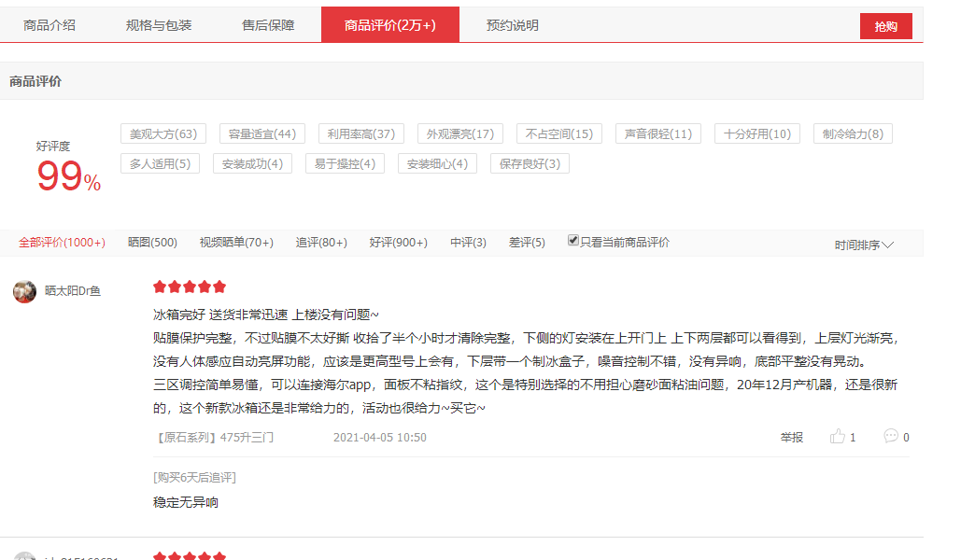Show 追评(80+) follow-up reviews
Image resolution: width=975 pixels, height=560 pixels.
(321, 243)
